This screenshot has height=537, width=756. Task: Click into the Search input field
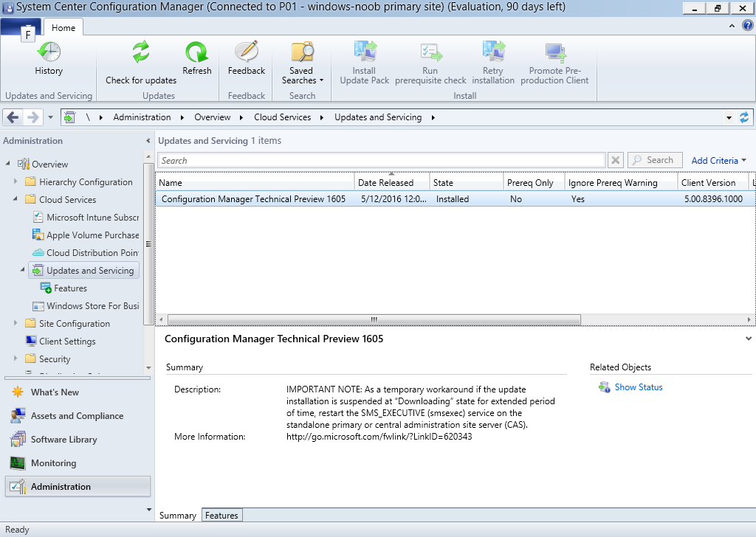(382, 160)
